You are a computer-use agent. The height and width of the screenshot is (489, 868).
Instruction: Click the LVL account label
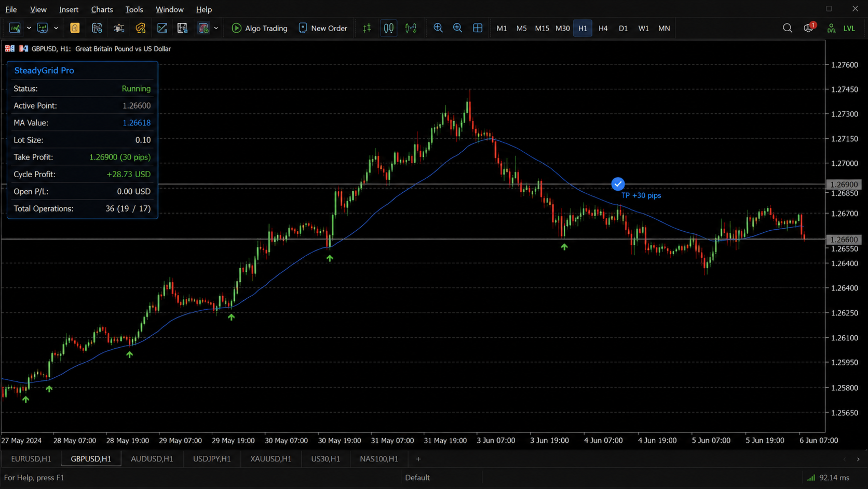point(849,28)
